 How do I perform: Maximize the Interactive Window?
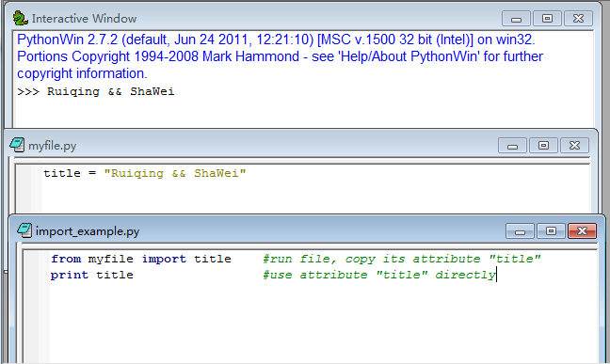[x=547, y=18]
